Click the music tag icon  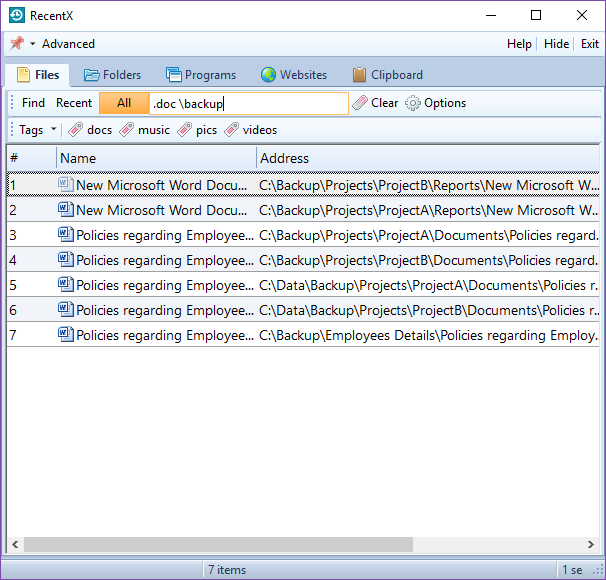126,130
